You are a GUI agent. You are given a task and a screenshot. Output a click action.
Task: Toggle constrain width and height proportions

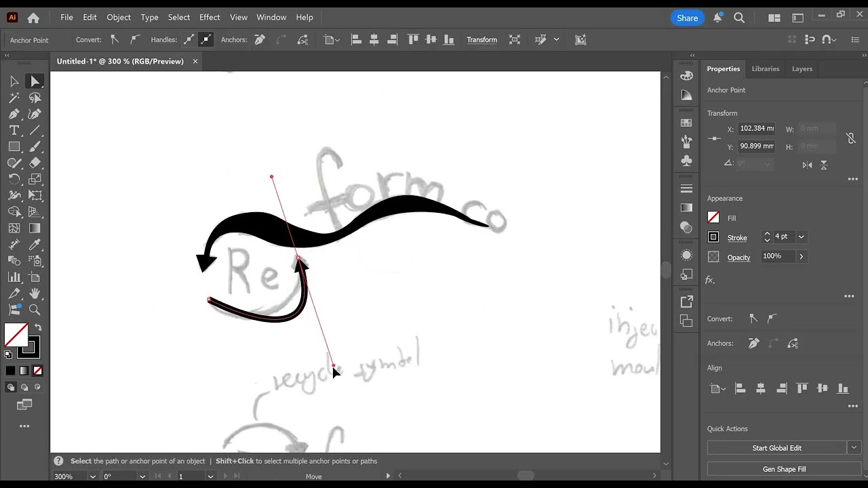(851, 138)
